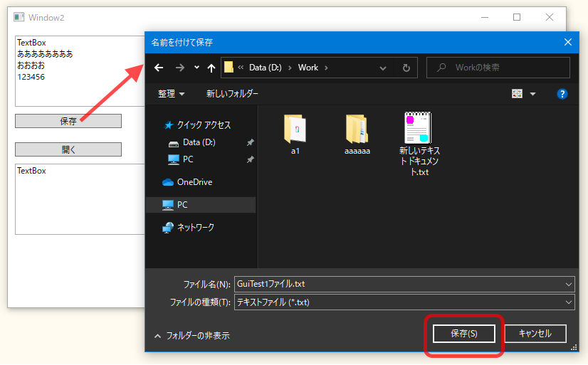The height and width of the screenshot is (365, 588).
Task: Click the 開く button in Window2
Action: [x=68, y=149]
